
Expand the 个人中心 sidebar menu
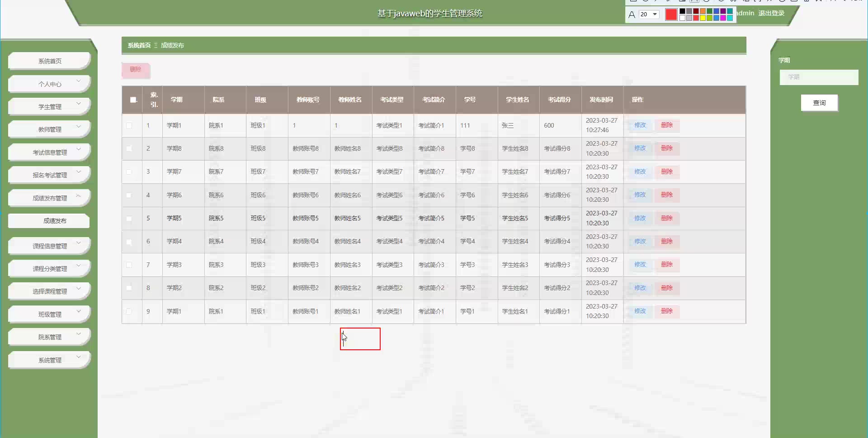(x=50, y=84)
